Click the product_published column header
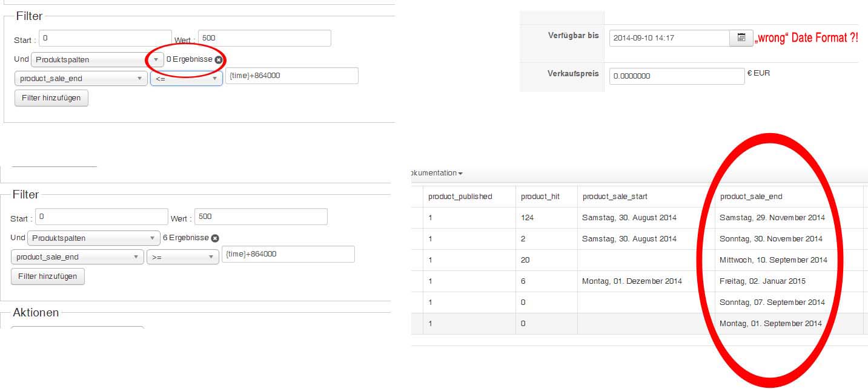868x389 pixels. (460, 197)
